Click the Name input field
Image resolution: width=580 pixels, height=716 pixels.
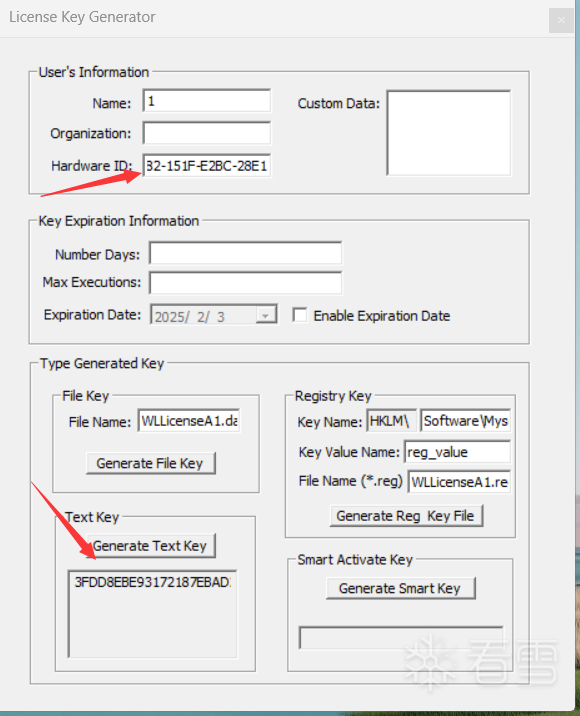206,101
